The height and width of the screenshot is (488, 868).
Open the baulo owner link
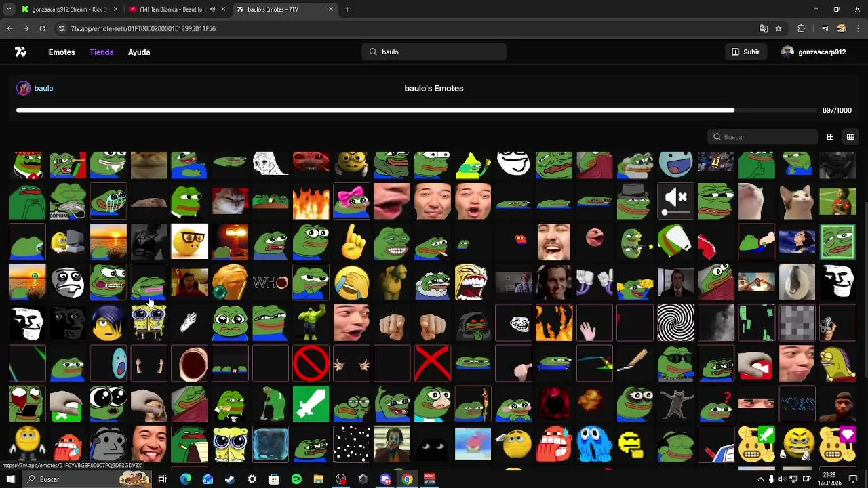click(43, 88)
